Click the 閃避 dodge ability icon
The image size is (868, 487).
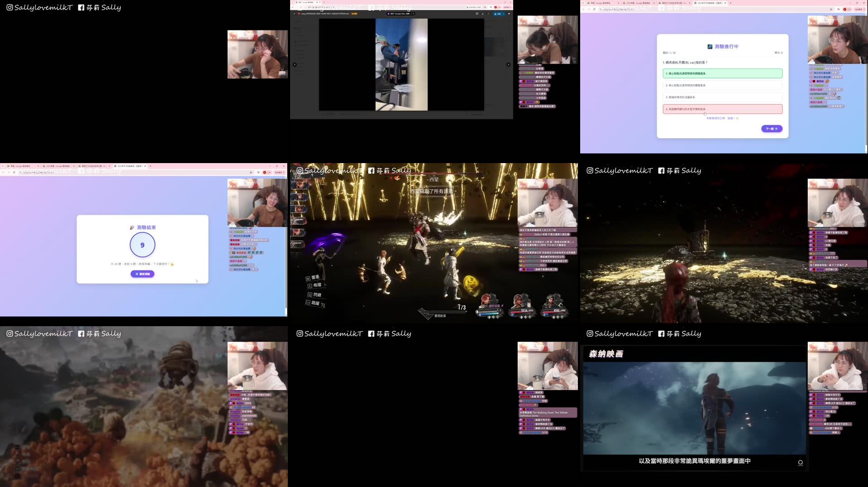click(310, 294)
